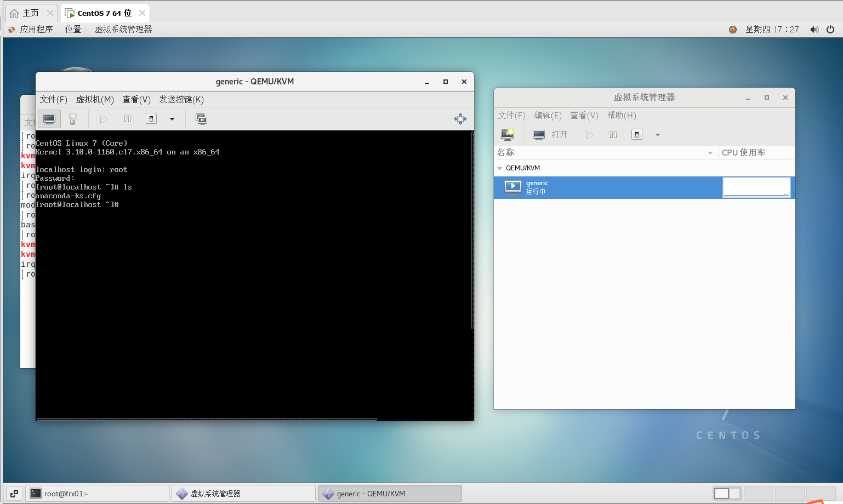
Task: Pause the virtual machine in generic window
Action: (128, 119)
